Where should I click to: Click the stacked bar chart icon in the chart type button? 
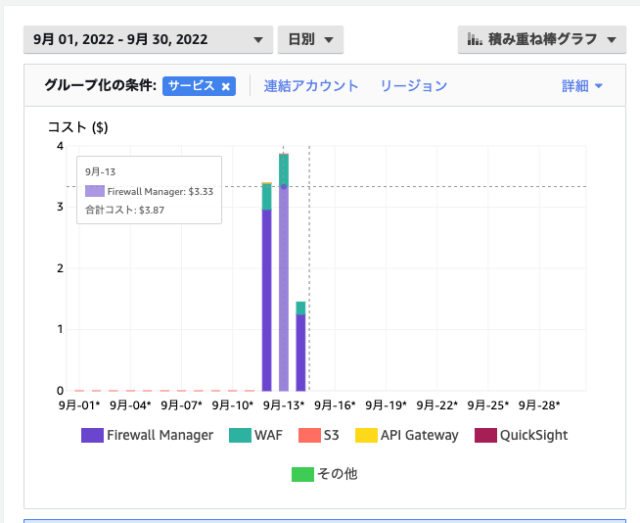coord(475,40)
